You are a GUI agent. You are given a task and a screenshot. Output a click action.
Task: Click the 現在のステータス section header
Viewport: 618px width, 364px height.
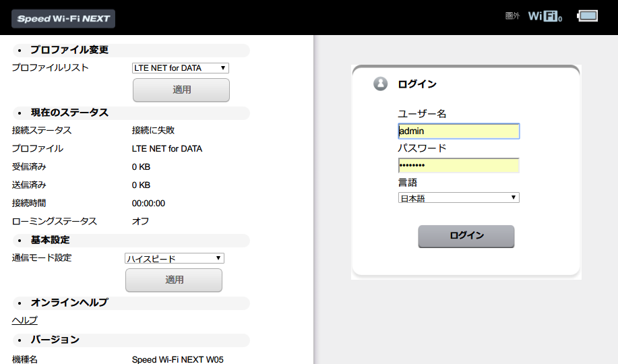click(131, 113)
